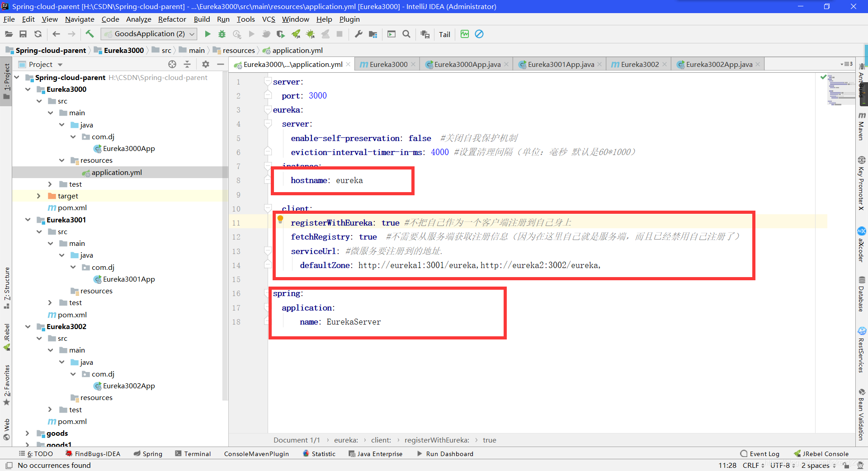
Task: Select Eureka3000App class in tree
Action: point(124,148)
